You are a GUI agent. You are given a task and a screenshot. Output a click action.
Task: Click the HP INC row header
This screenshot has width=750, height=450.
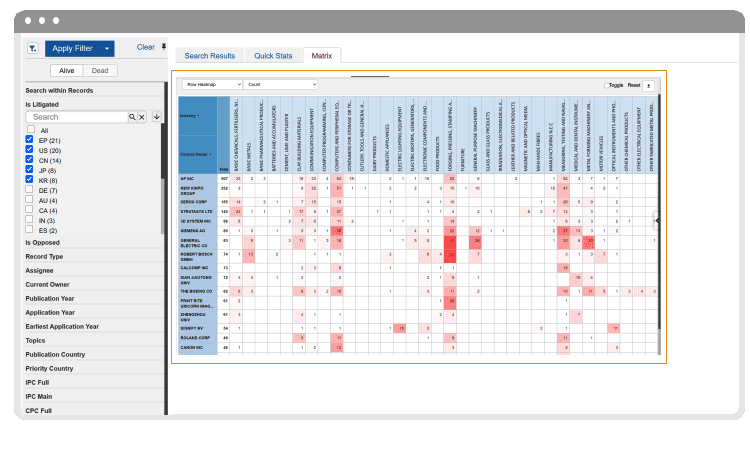(x=198, y=178)
